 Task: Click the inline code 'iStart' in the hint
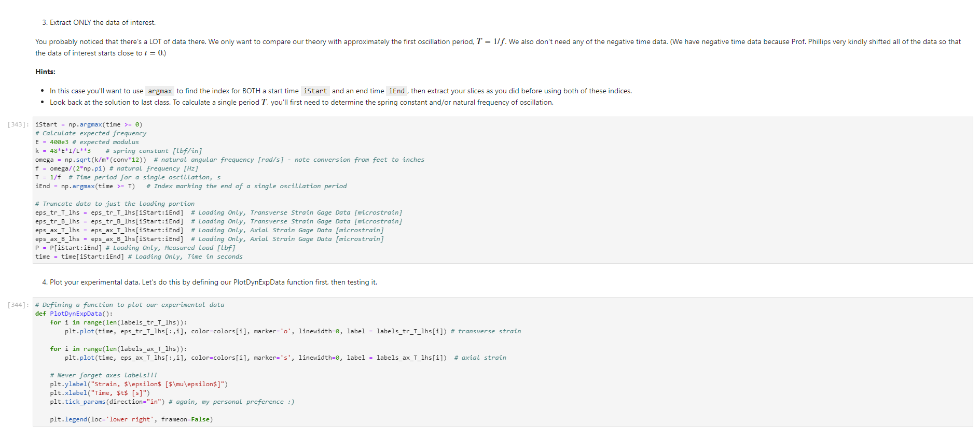pyautogui.click(x=315, y=91)
